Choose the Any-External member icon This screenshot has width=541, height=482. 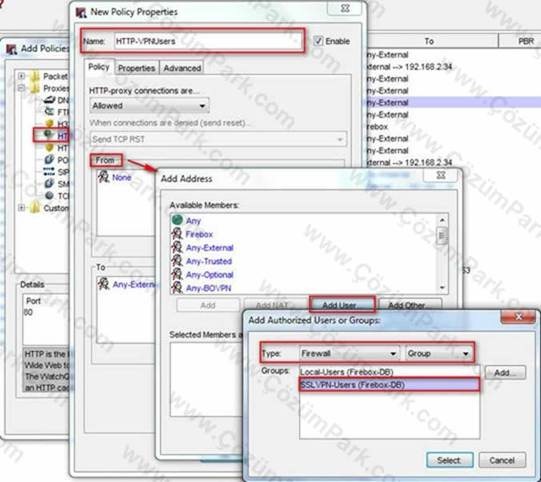[177, 247]
